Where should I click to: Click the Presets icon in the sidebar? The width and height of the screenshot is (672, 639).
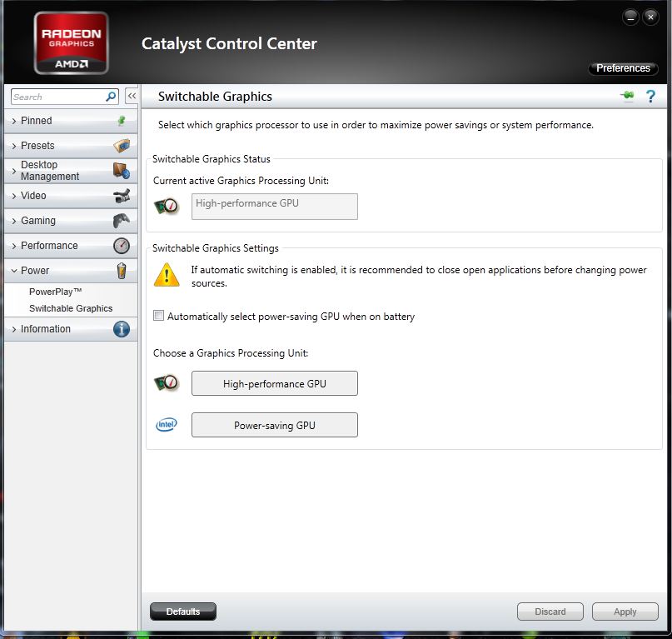click(122, 146)
